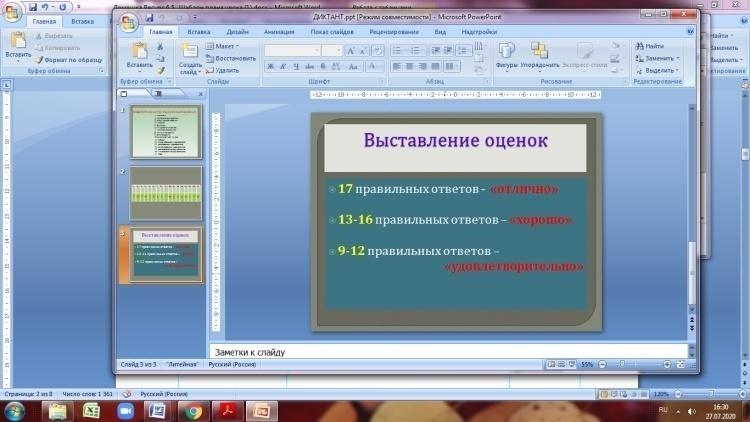750x422 pixels.
Task: Delete slide with Удалить button
Action: 222,70
